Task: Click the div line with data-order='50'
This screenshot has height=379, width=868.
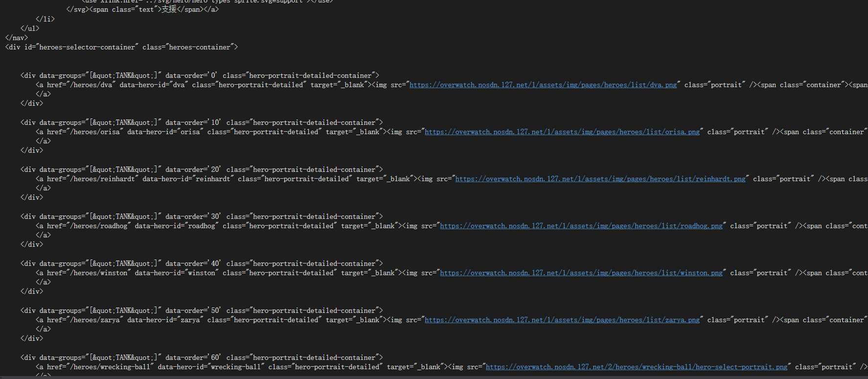Action: 202,310
